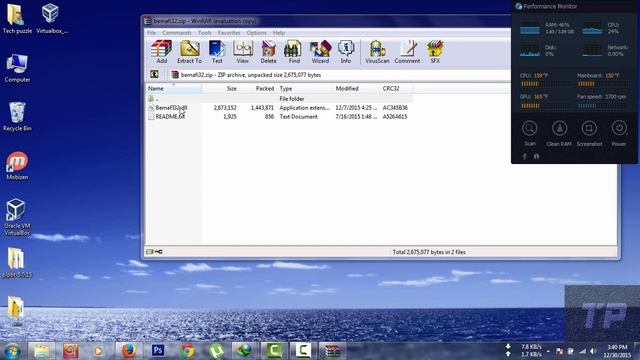This screenshot has height=360, width=640.
Task: Go up one folder level button
Action: click(x=154, y=74)
